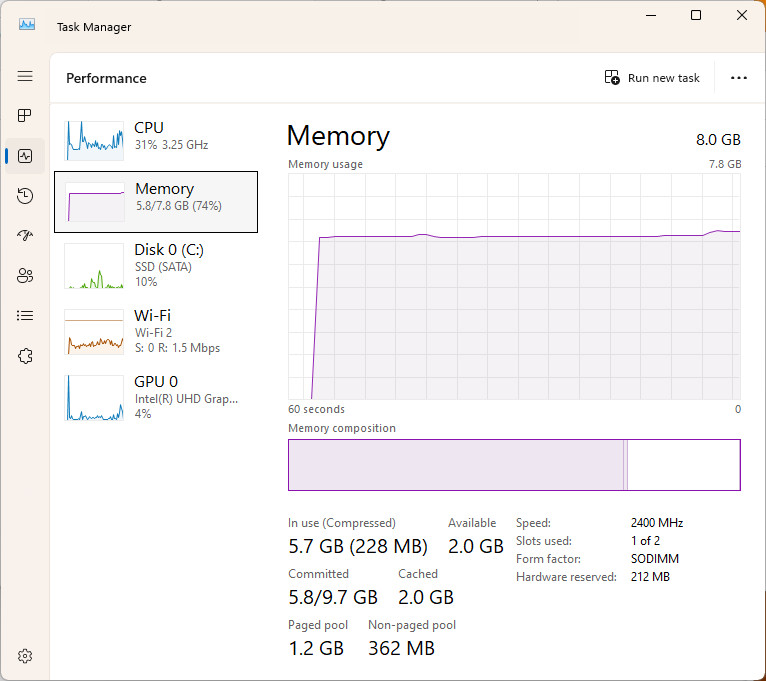The width and height of the screenshot is (766, 681).
Task: Click the Memory composition bar in-use section
Action: [x=456, y=465]
